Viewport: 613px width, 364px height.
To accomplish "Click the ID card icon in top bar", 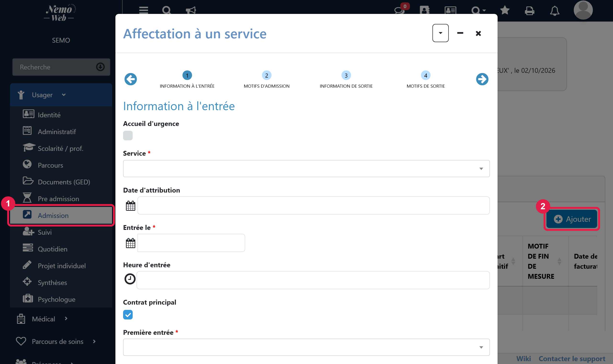I will pyautogui.click(x=450, y=10).
